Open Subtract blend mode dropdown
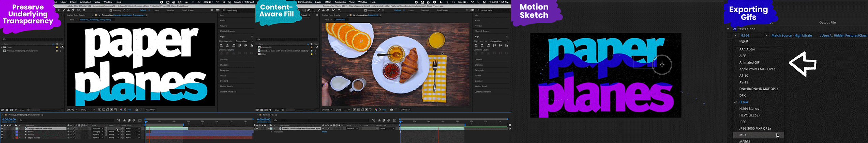Screen dimensions: 868x143 97,129
